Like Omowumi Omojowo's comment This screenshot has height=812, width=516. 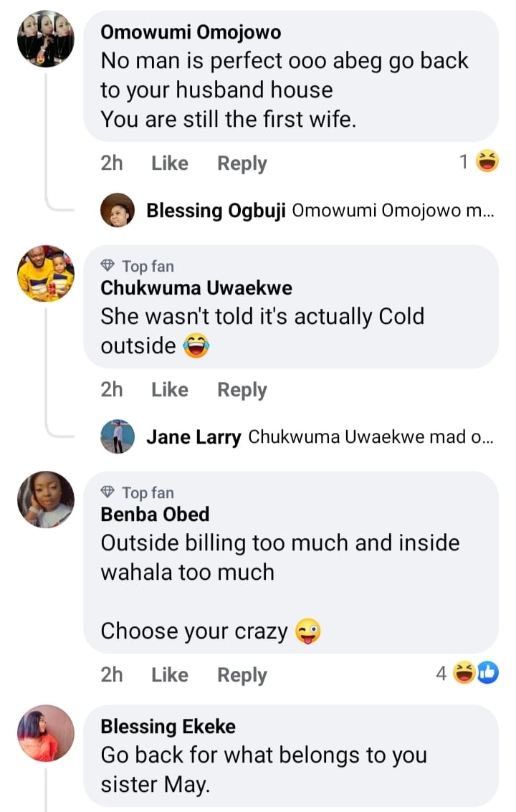pyautogui.click(x=170, y=163)
